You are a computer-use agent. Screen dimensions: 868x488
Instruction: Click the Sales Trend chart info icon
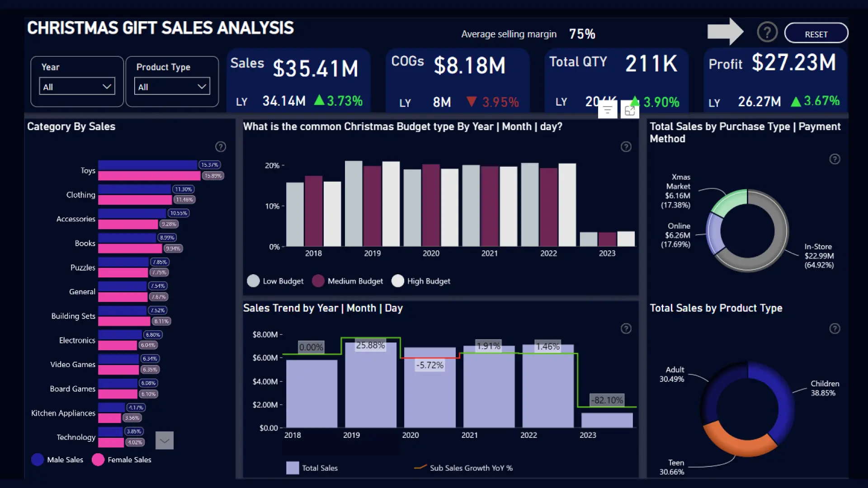click(626, 328)
